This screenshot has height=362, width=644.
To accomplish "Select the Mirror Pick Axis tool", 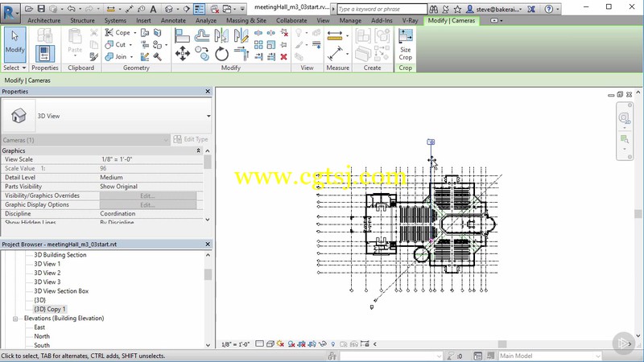I will click(x=221, y=35).
